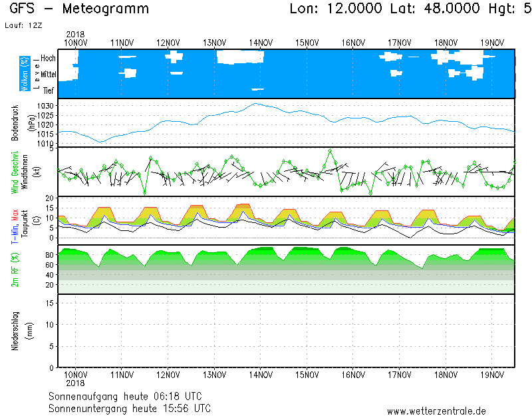Click the GFS – Meteogramm title
532x416 pixels.
tap(80, 9)
